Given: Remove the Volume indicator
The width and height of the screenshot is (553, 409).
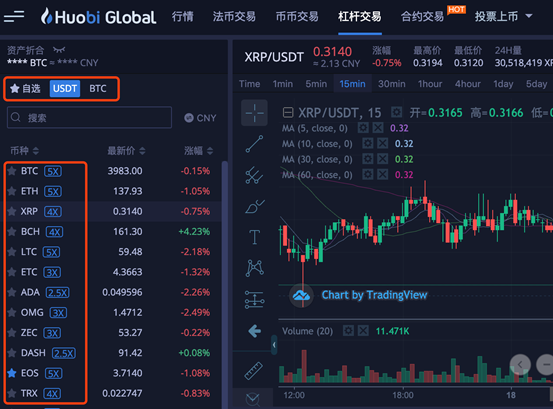Looking at the screenshot, I should (x=363, y=331).
